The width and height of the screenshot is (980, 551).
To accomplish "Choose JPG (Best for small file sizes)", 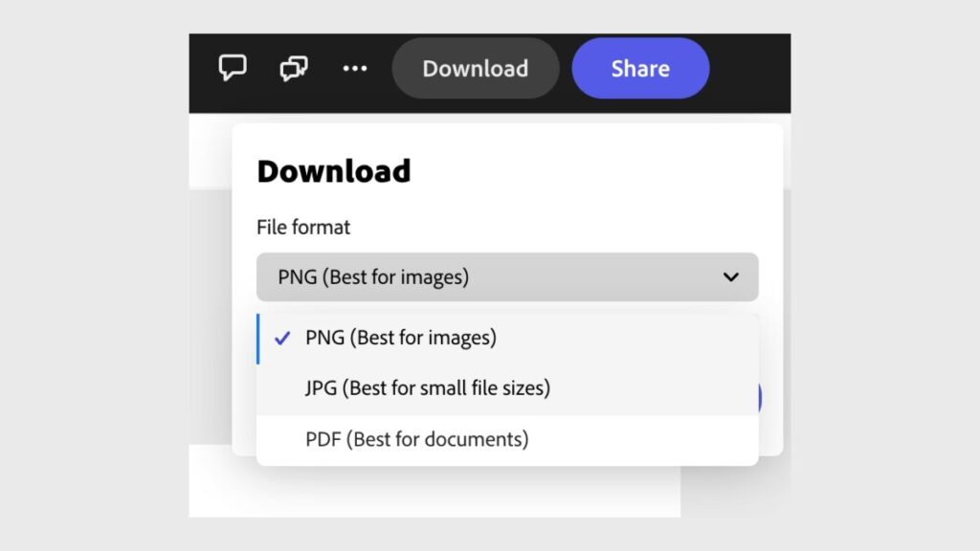I will click(x=428, y=388).
